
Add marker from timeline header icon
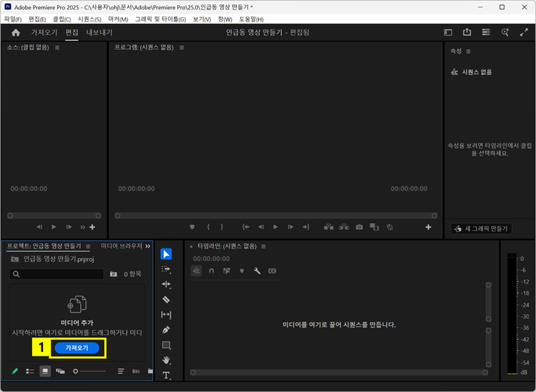click(x=242, y=271)
